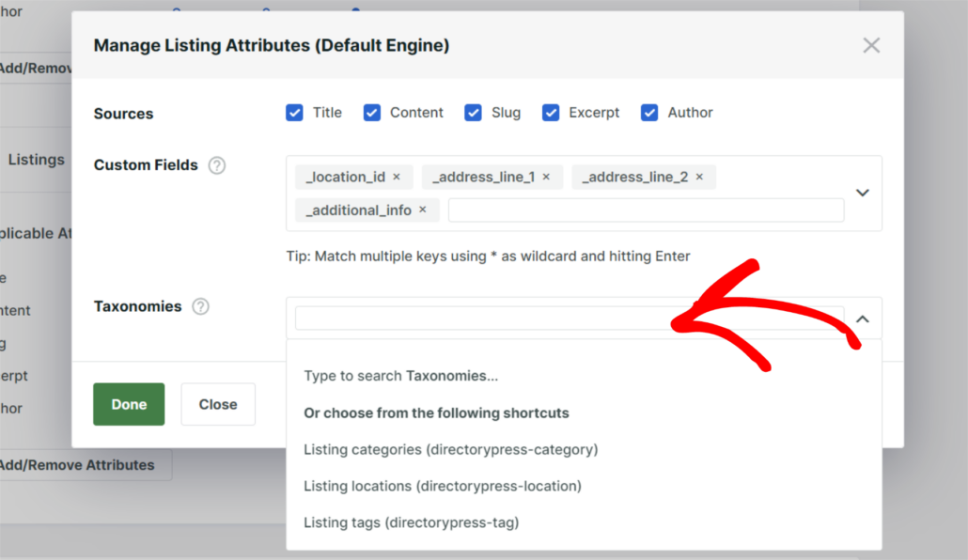Image resolution: width=968 pixels, height=560 pixels.
Task: Select the Listing categories taxonomy shortcut
Action: (451, 450)
